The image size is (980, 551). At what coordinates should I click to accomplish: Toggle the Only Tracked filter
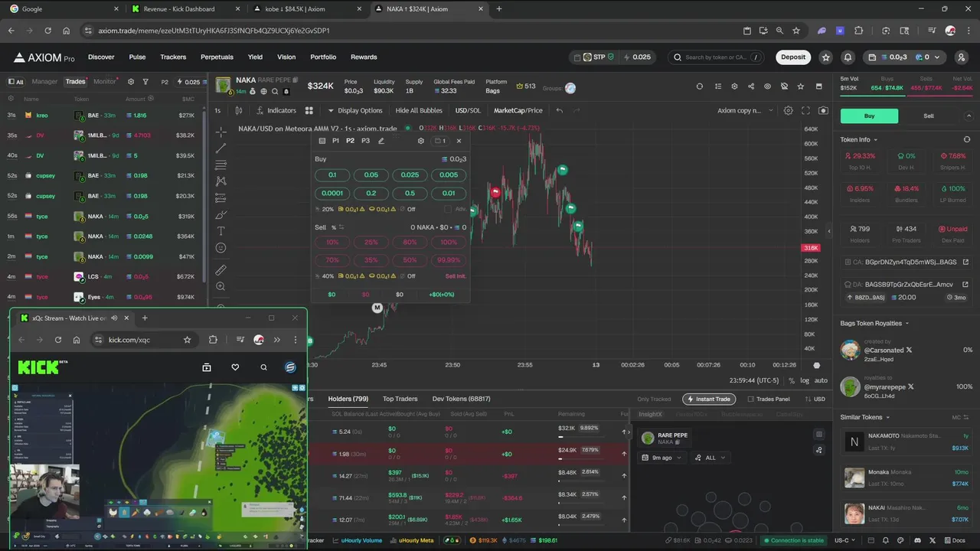click(654, 399)
